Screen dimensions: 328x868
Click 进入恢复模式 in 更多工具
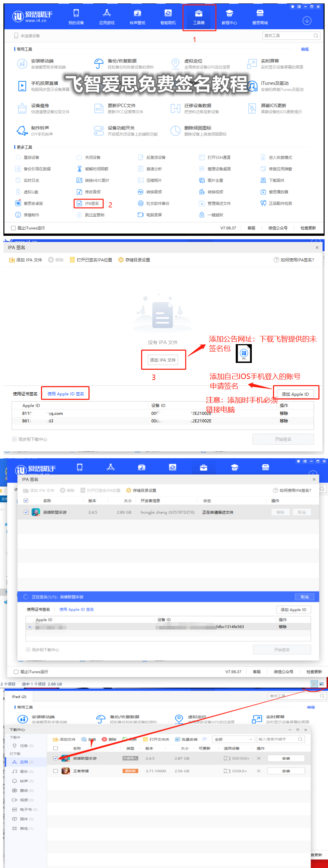tap(276, 158)
